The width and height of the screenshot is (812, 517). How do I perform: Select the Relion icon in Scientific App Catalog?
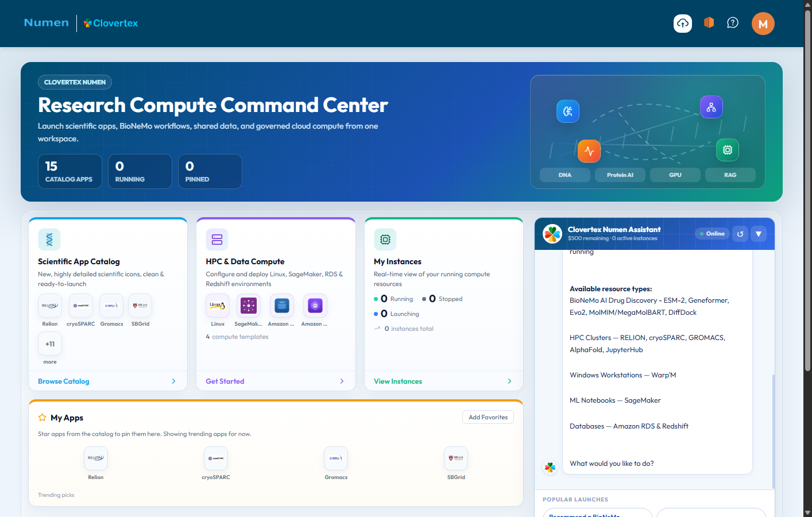coord(50,306)
